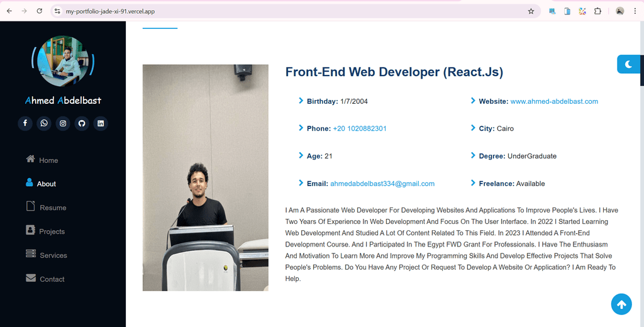Open the Facebook social icon
Image resolution: width=644 pixels, height=327 pixels.
click(25, 123)
